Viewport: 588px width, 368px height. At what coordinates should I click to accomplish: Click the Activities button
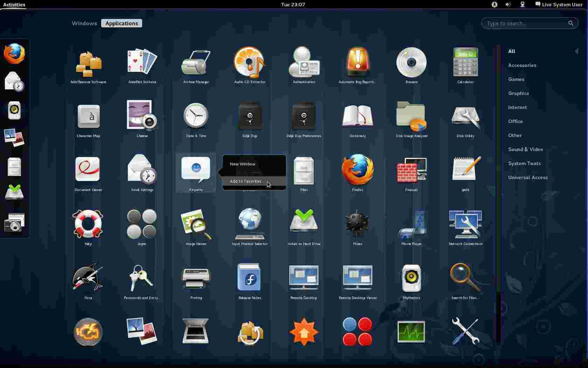pos(14,5)
